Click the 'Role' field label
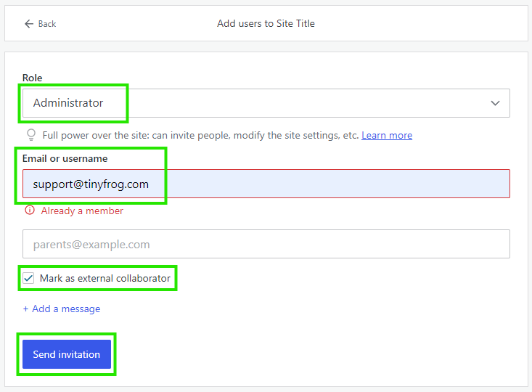532x392 pixels. tap(32, 78)
